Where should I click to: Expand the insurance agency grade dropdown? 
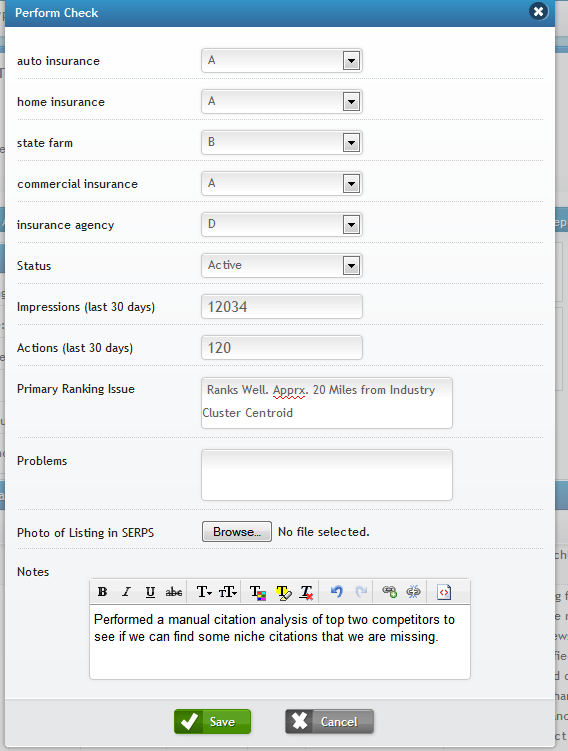[282, 225]
